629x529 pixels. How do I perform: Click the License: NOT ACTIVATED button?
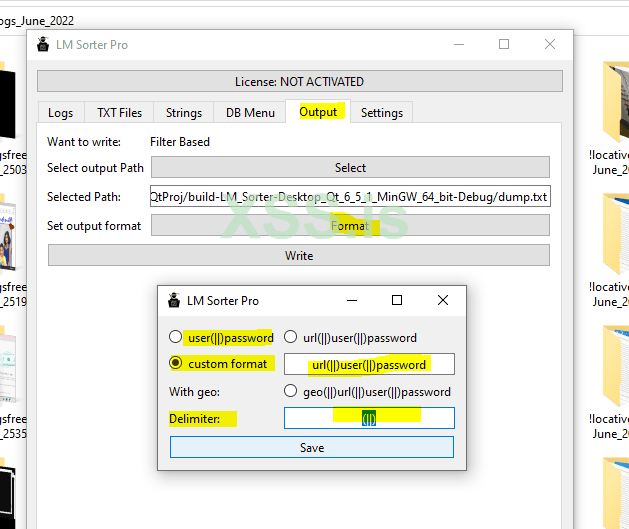(300, 81)
